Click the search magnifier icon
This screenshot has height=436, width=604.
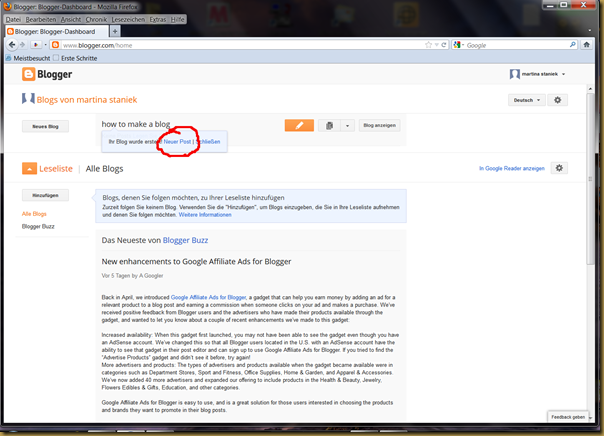tap(573, 45)
